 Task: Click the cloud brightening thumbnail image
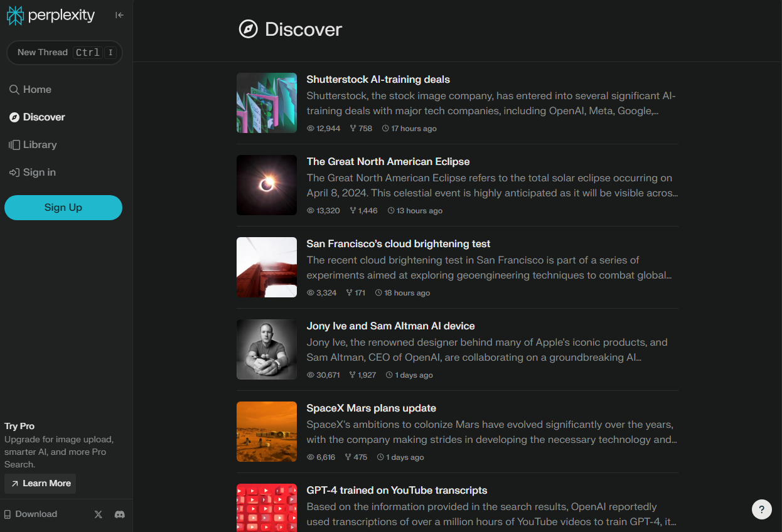click(x=267, y=267)
